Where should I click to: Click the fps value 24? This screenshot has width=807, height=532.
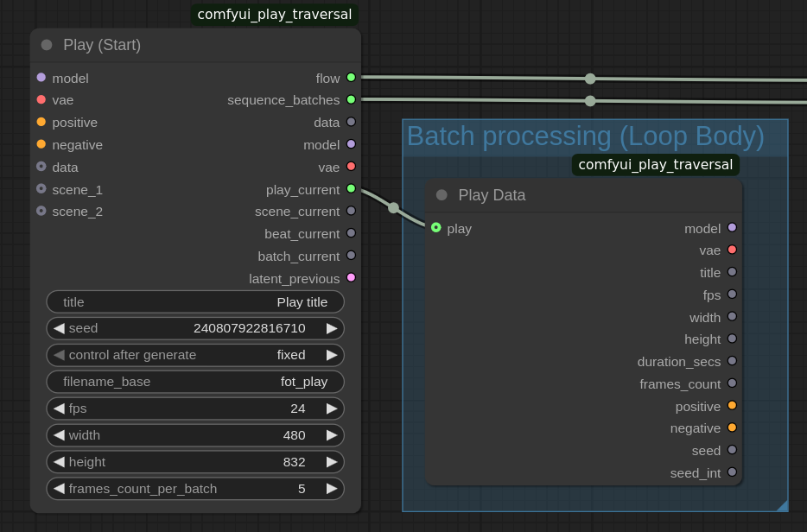[297, 408]
